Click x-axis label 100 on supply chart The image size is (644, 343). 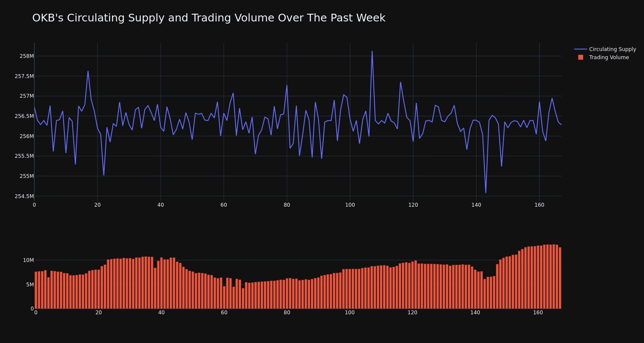click(350, 205)
